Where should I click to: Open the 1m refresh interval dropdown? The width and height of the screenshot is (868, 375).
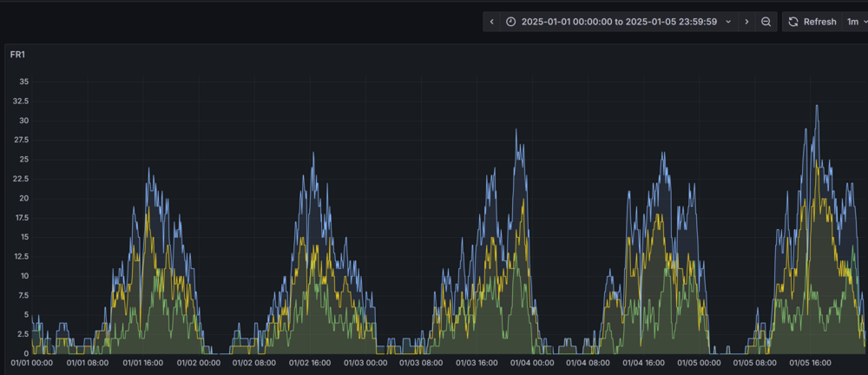tap(856, 22)
